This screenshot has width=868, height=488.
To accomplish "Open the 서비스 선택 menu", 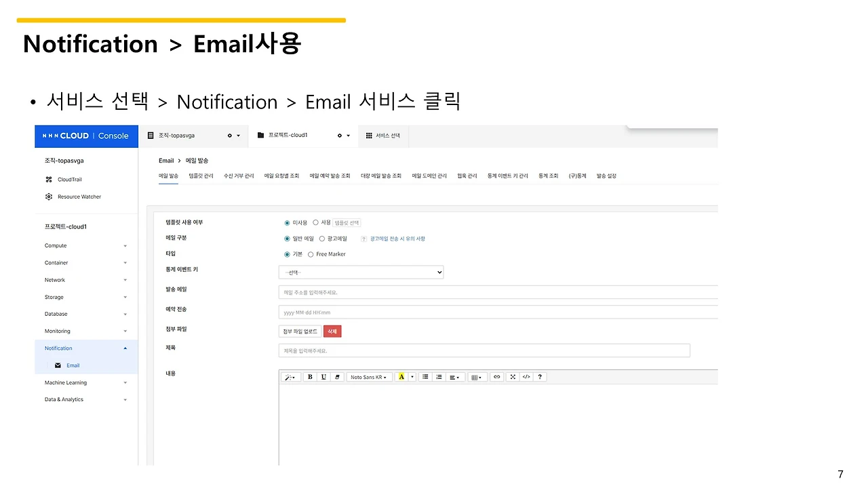I will pos(382,136).
